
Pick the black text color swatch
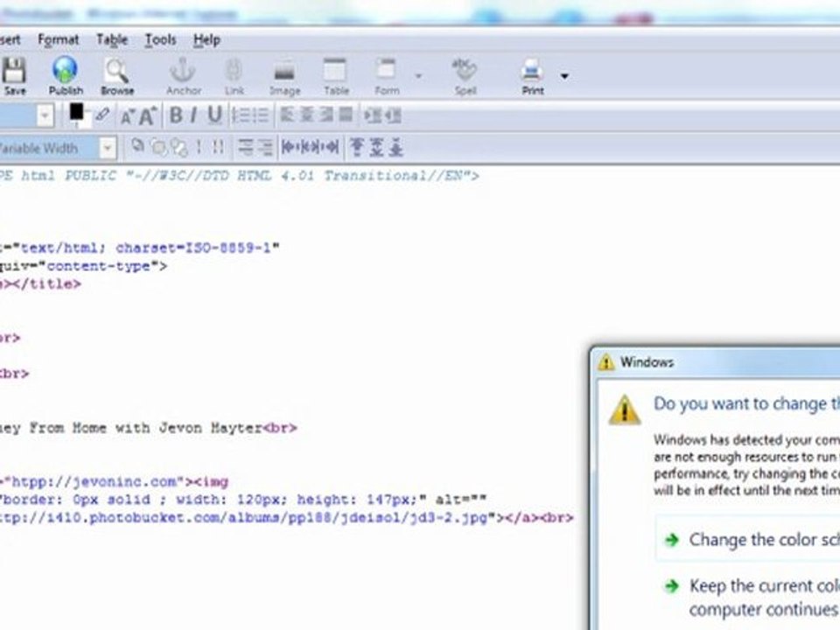76,111
